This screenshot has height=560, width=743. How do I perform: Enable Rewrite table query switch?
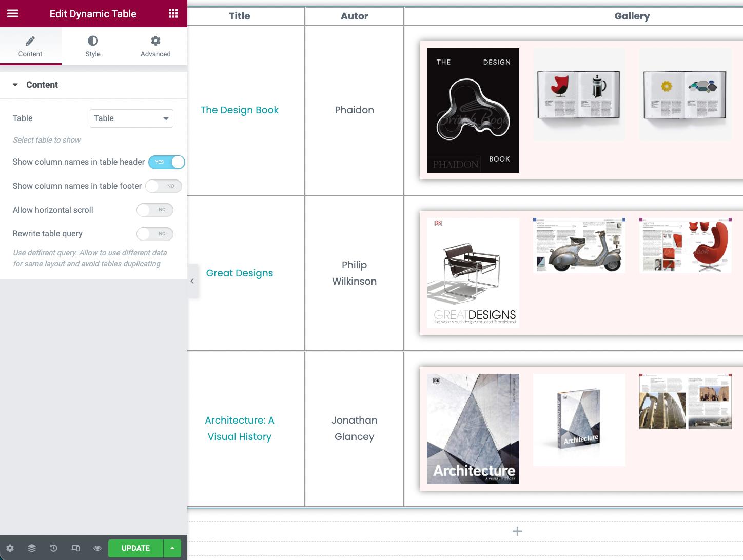(155, 234)
